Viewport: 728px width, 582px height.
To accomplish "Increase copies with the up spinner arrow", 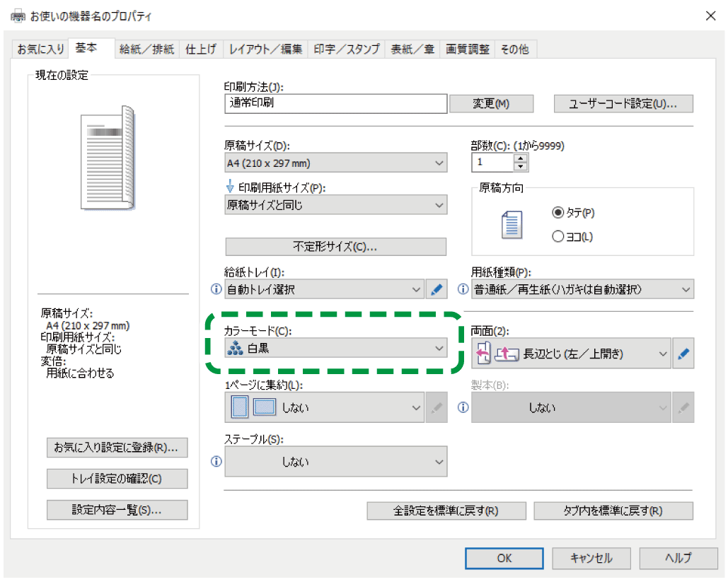I will coord(521,158).
